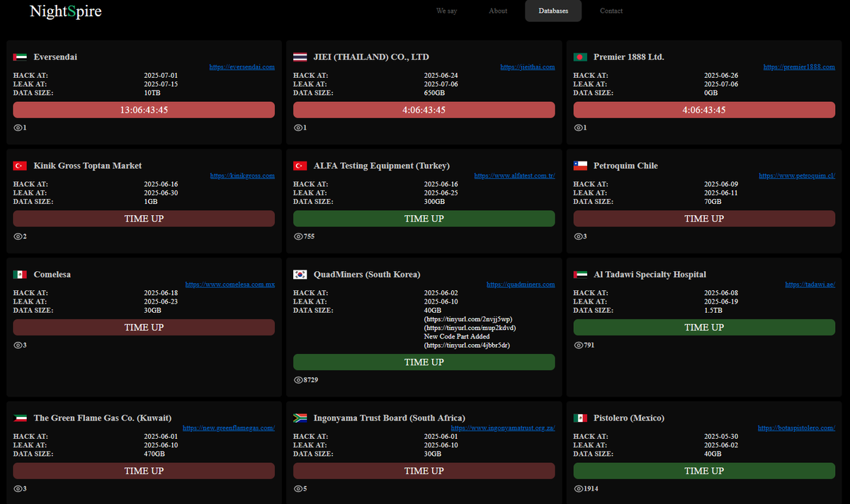Go to the About page

coord(498,11)
